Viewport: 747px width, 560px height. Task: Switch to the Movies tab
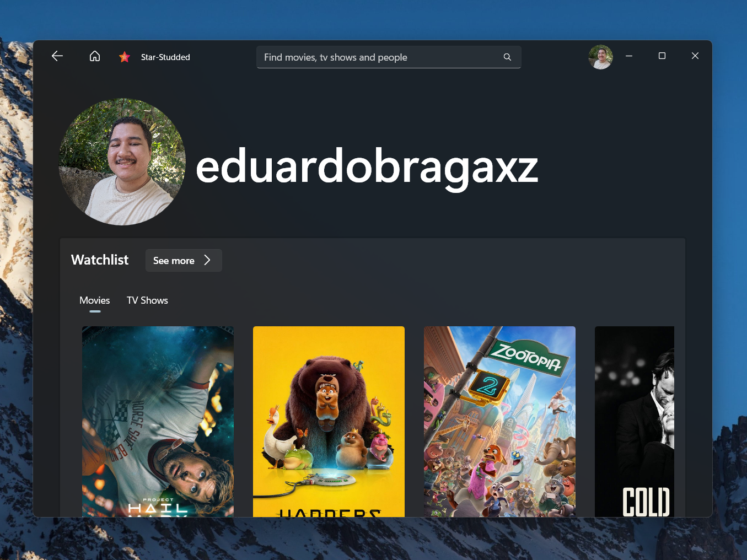click(95, 300)
